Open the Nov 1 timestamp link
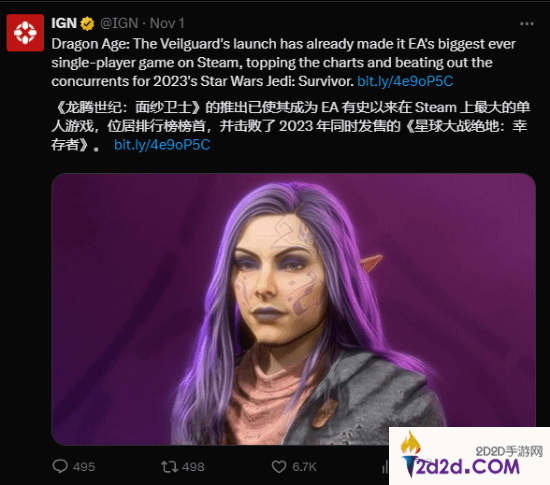This screenshot has width=550, height=485. [167, 23]
